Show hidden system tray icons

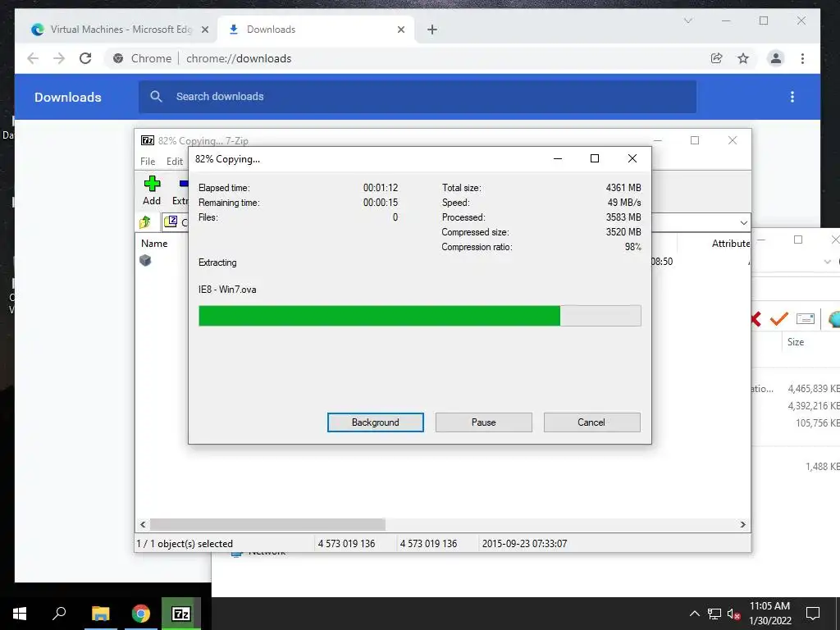[694, 614]
